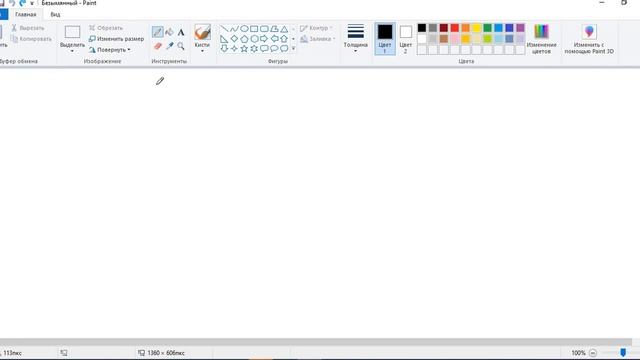Click the zoom slider handle
The width and height of the screenshot is (640, 360).
(623, 352)
